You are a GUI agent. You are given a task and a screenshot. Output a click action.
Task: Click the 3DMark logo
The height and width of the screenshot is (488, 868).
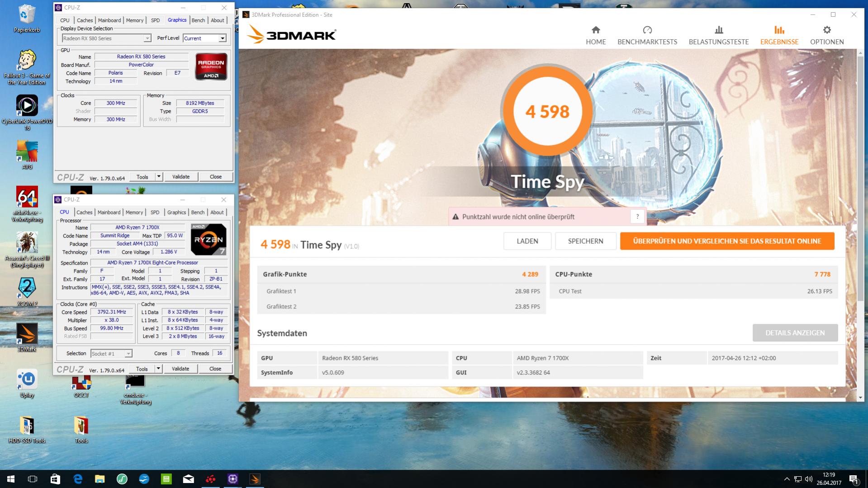[291, 34]
